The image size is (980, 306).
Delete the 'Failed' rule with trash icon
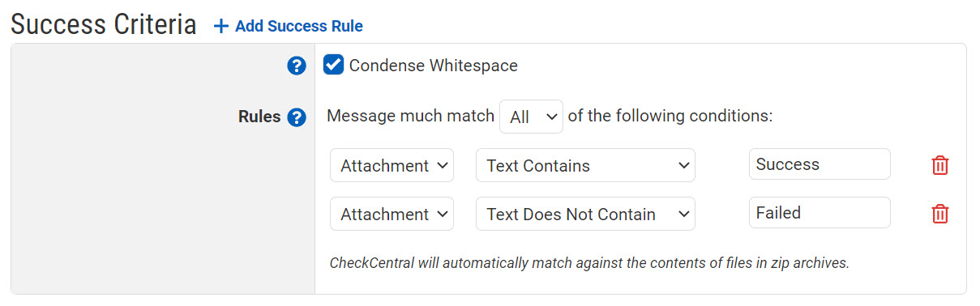click(x=940, y=214)
